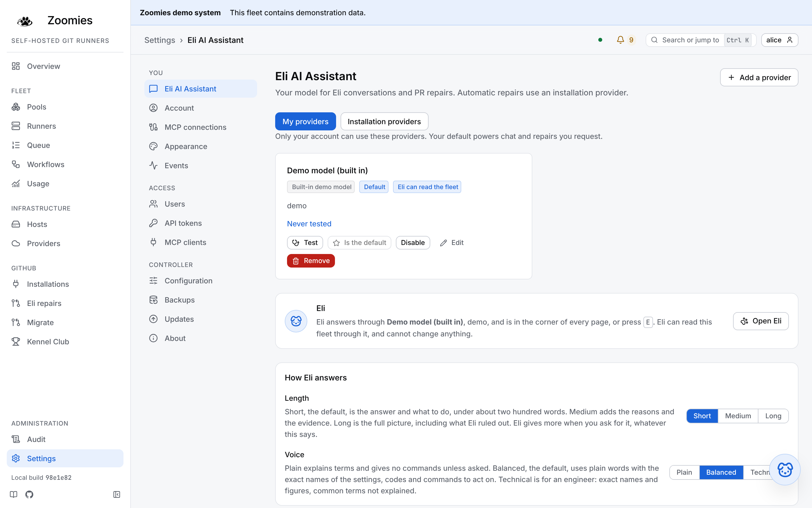Set voice to Balanced
Screen dimensions: 812x508
[x=721, y=472]
